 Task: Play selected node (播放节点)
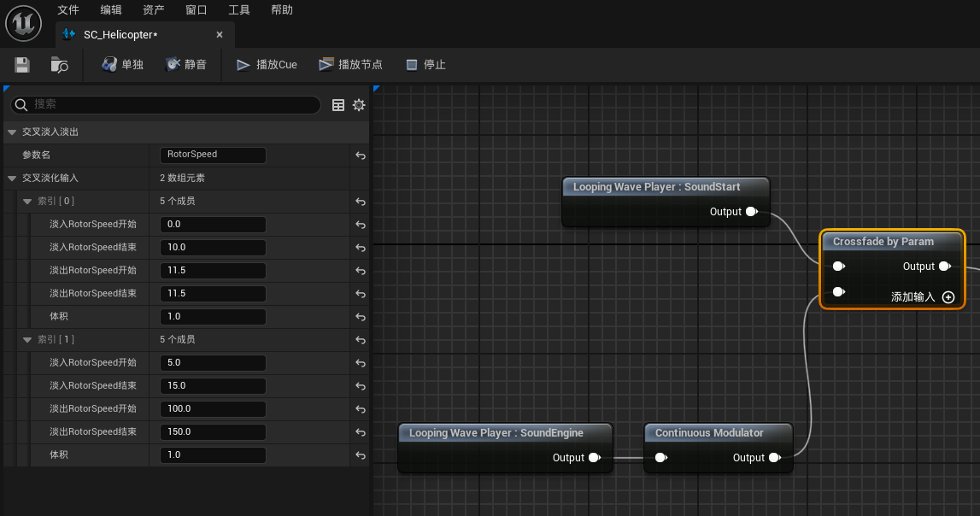click(350, 64)
